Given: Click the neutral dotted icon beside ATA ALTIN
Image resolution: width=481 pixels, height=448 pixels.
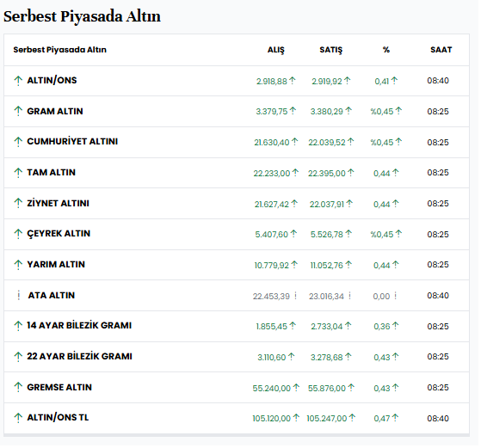Looking at the screenshot, I should [19, 295].
